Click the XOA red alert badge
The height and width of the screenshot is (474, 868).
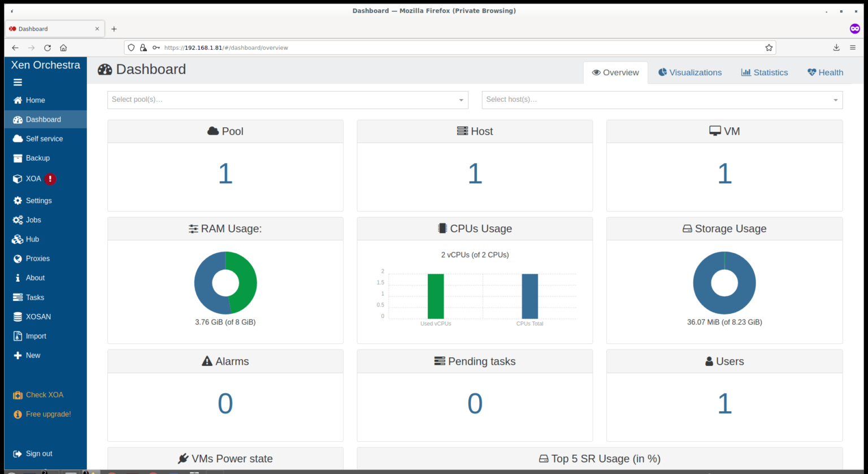click(x=50, y=179)
